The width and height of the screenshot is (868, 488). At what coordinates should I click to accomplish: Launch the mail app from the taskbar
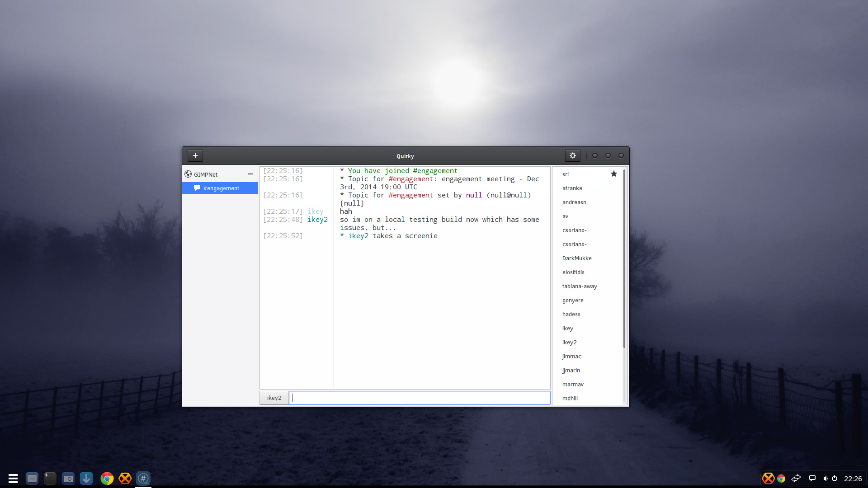[x=32, y=478]
